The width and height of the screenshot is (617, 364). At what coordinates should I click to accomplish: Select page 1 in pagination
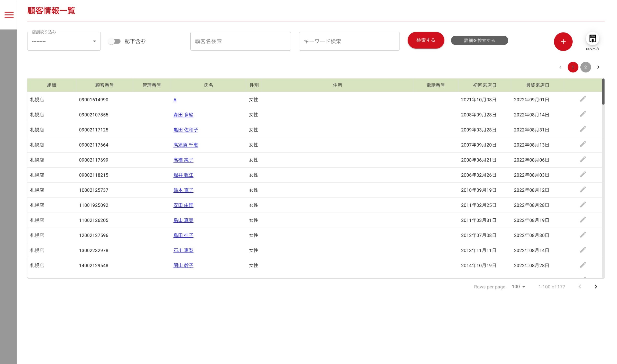(573, 67)
